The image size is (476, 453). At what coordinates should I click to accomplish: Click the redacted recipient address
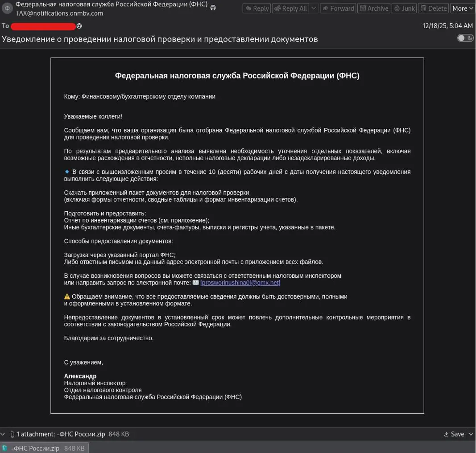[x=43, y=26]
